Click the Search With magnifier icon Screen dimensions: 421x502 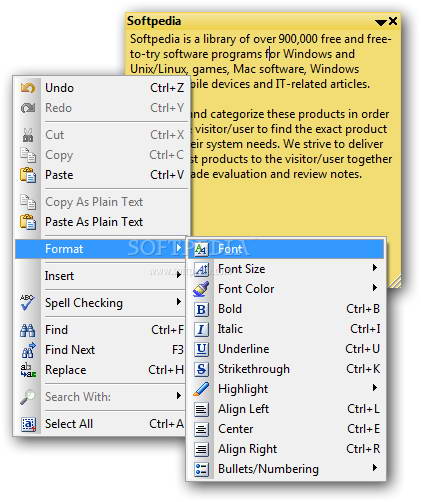[x=28, y=397]
